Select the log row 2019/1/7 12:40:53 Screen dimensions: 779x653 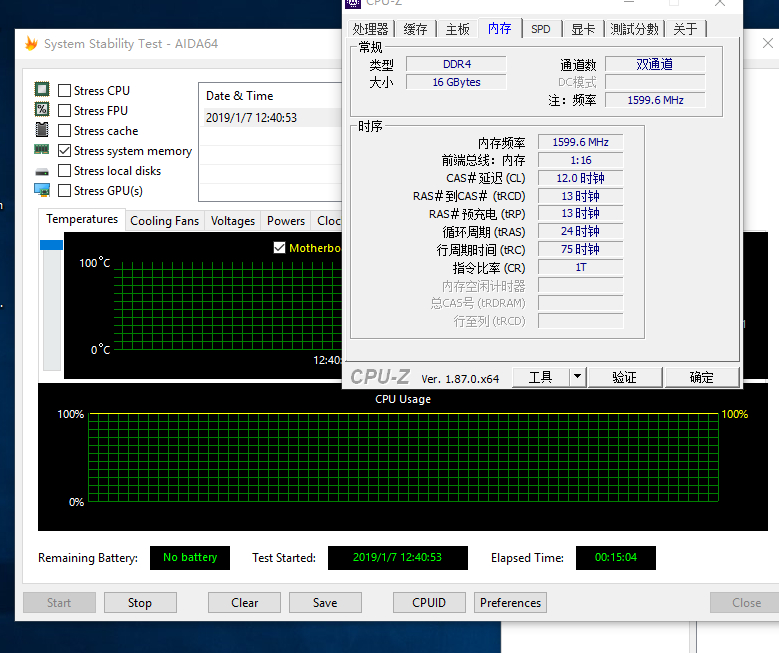coord(271,117)
